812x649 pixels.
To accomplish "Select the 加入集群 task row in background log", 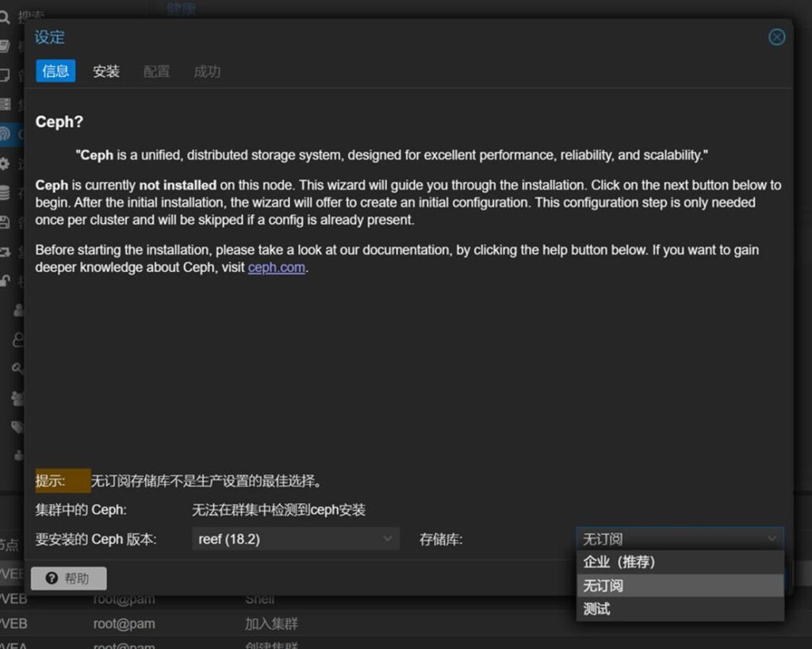I will [x=406, y=624].
